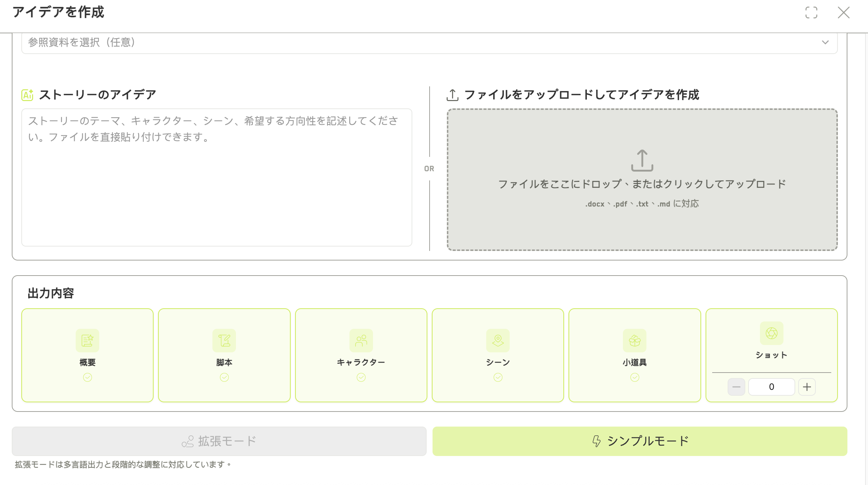Click the dropdown chevron for reference materials

pyautogui.click(x=825, y=43)
